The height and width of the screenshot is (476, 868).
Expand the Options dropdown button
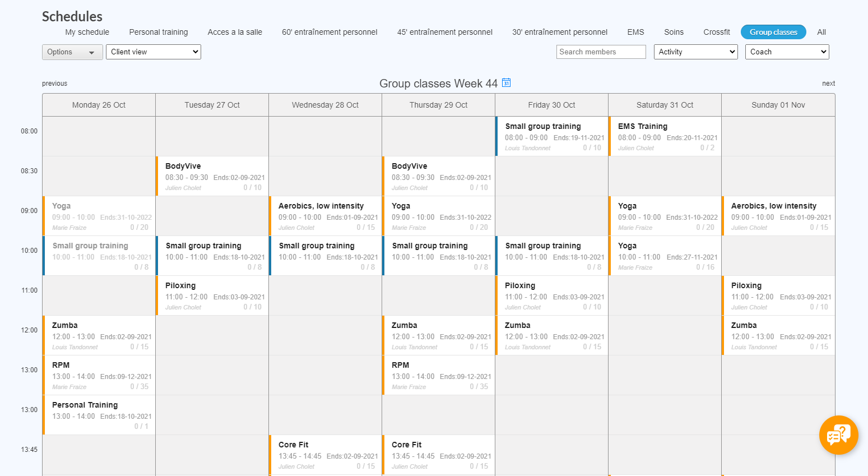72,52
